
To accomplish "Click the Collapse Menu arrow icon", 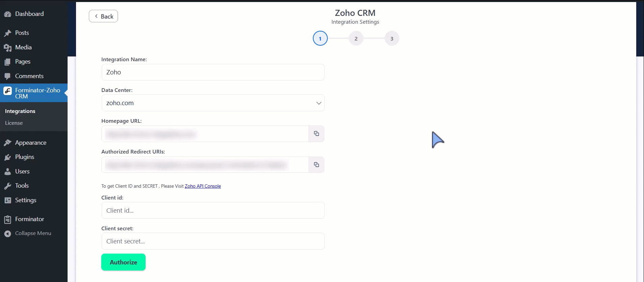I will (x=7, y=234).
